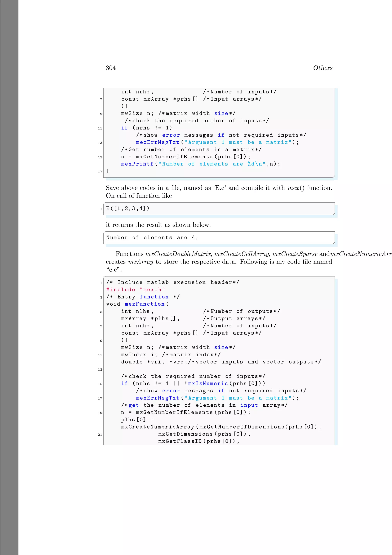Viewport: 392px width, 555px height.
Task: Click the sentence starting "Save above codes in a file"
Action: click(219, 188)
